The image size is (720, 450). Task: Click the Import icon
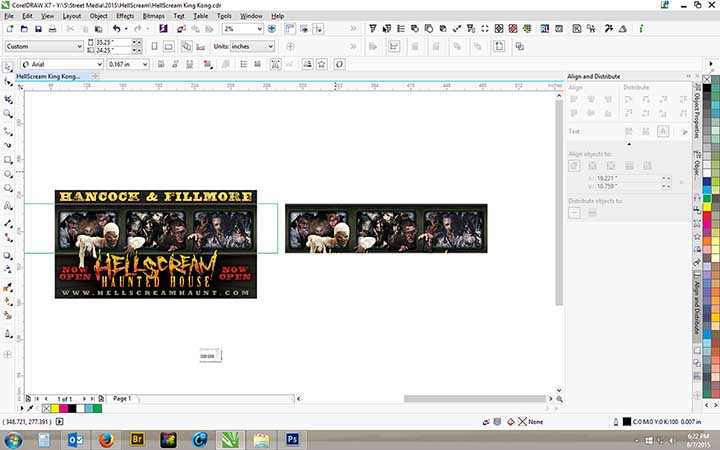pyautogui.click(x=181, y=29)
